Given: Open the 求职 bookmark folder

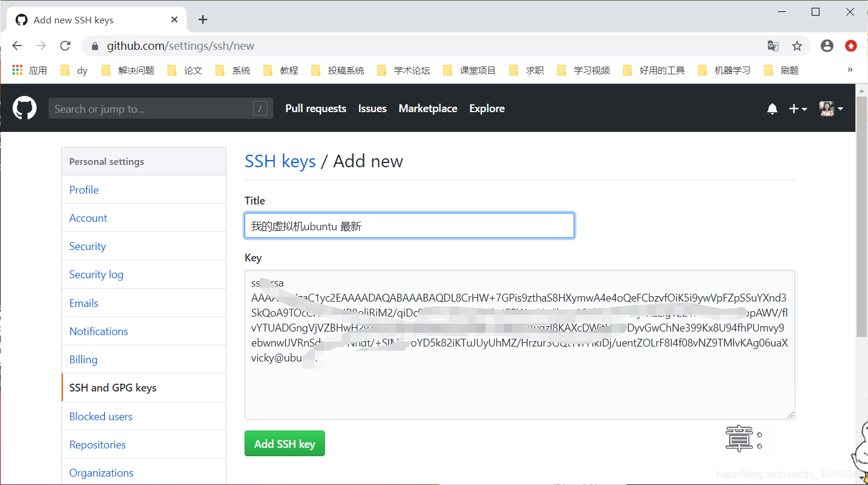Looking at the screenshot, I should (526, 70).
